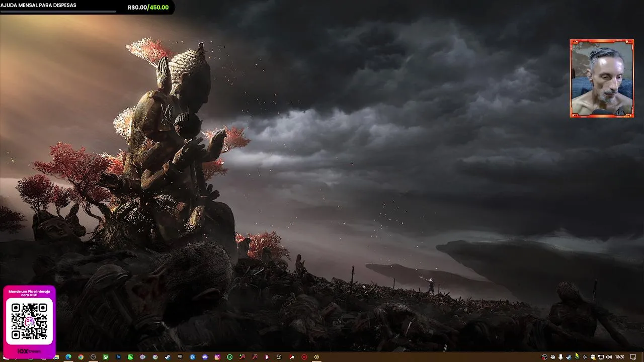The image size is (644, 362).
Task: Click the SteelSeries tray icon
Action: (x=553, y=357)
